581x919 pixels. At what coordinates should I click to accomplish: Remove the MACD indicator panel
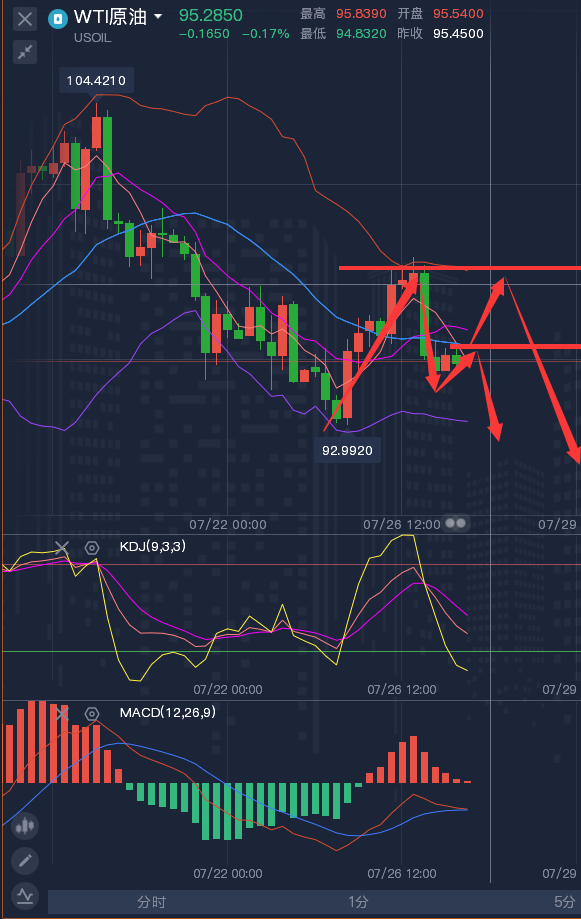[62, 714]
